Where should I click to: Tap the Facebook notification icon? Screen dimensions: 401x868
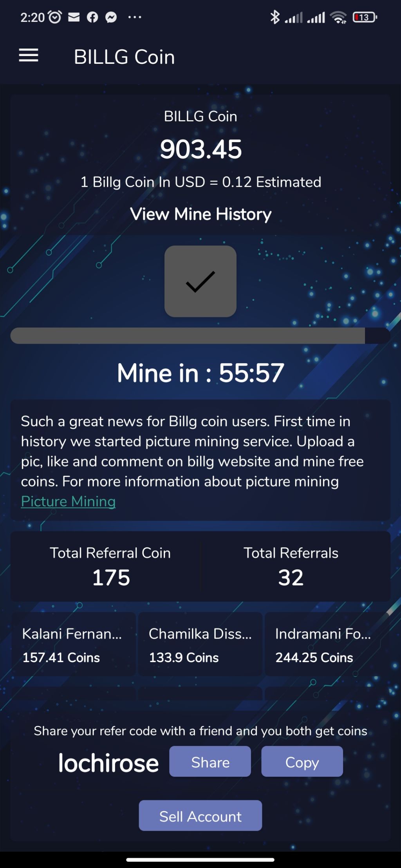coord(92,17)
